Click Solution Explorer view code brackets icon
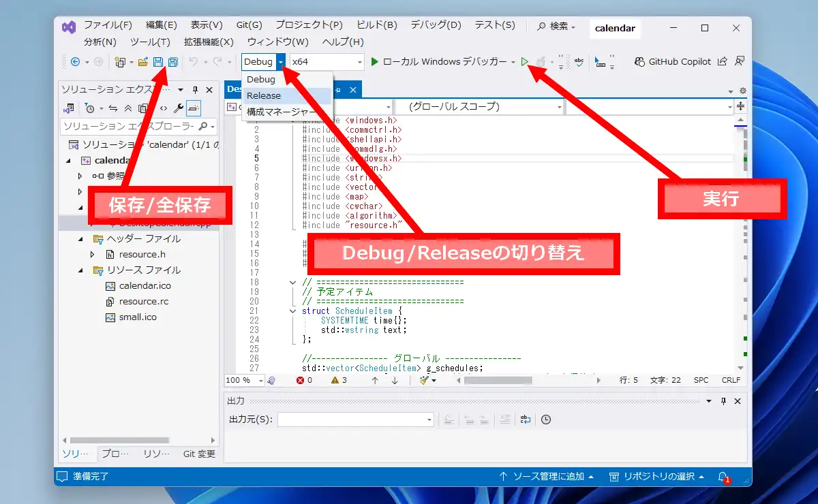This screenshot has width=818, height=504. pyautogui.click(x=164, y=108)
